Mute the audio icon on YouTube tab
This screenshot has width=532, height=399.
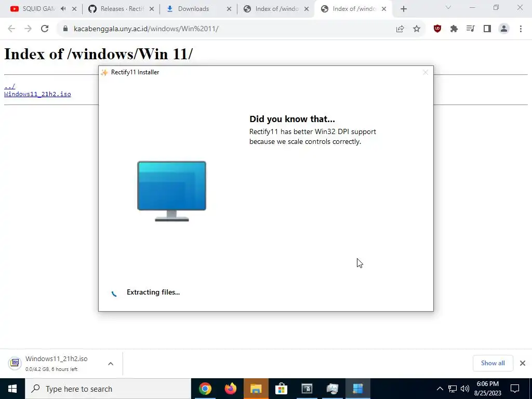pos(63,9)
